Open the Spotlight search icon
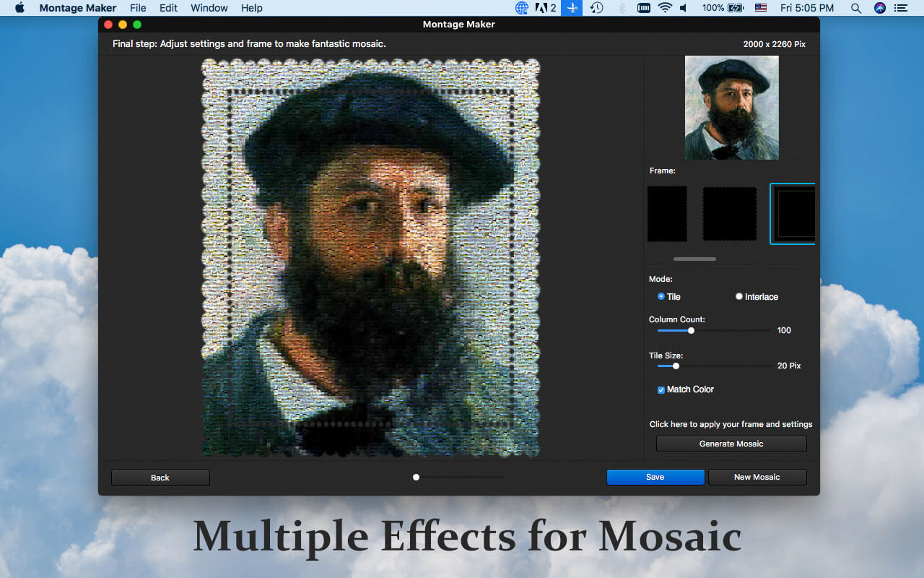This screenshot has height=578, width=924. tap(855, 8)
